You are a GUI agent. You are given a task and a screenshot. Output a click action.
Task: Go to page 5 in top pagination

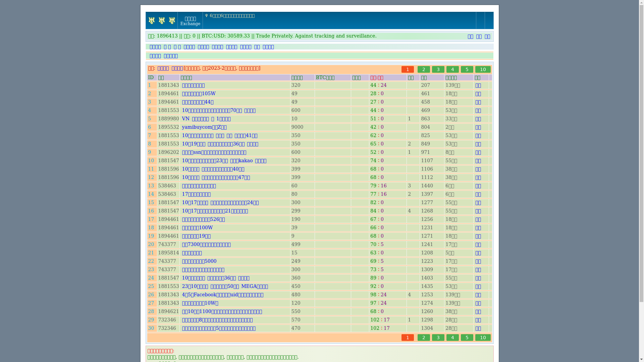tap(467, 69)
